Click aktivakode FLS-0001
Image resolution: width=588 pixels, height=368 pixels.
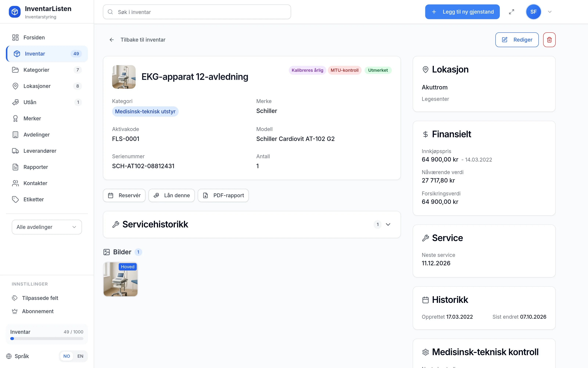pyautogui.click(x=126, y=139)
